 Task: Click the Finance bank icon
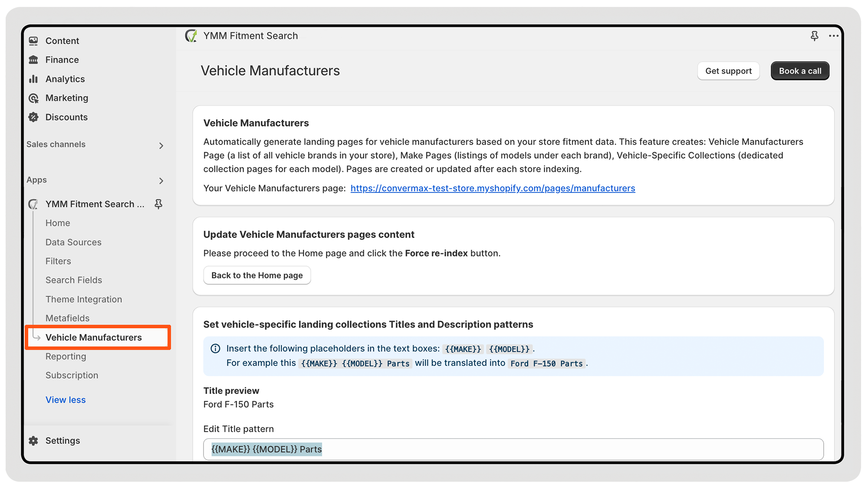(x=33, y=60)
